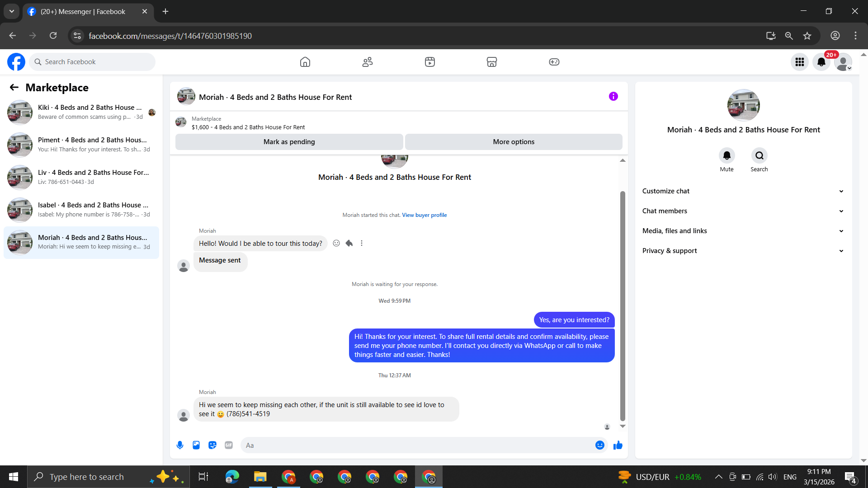The height and width of the screenshot is (488, 868).
Task: Open the Gaming controller icon
Action: tap(554, 62)
